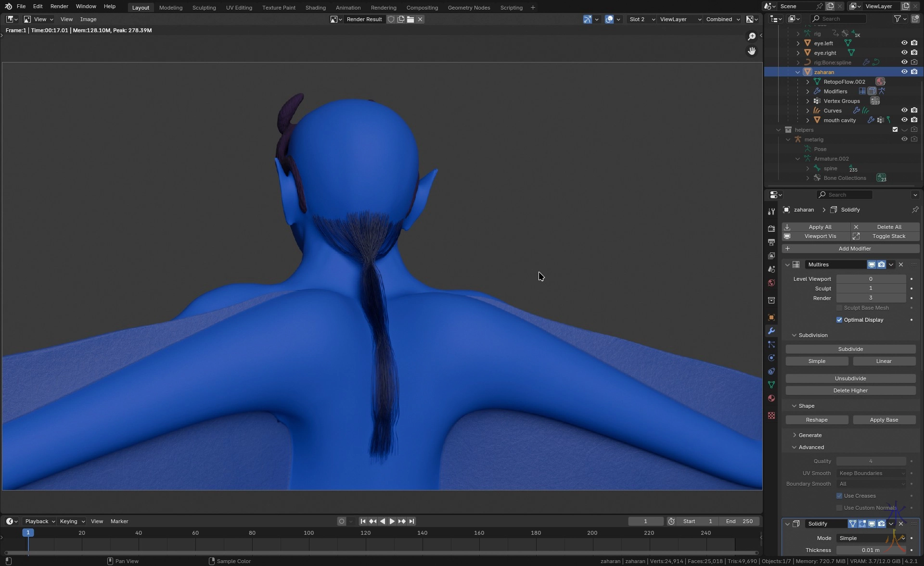The height and width of the screenshot is (566, 924).
Task: Open the Render menu
Action: coord(59,6)
